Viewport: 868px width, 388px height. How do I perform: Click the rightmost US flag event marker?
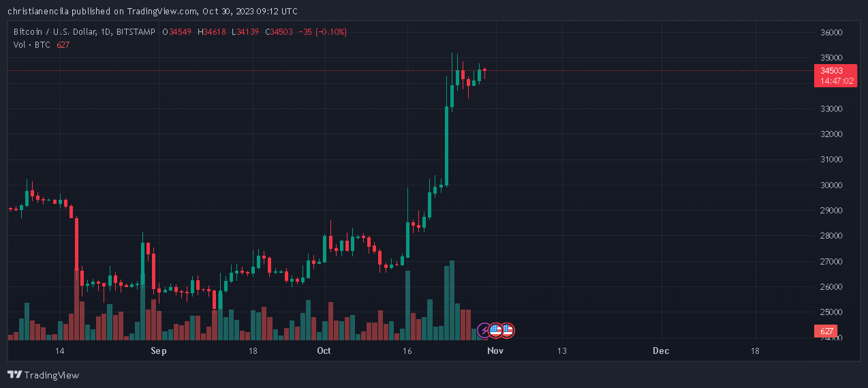(x=507, y=331)
